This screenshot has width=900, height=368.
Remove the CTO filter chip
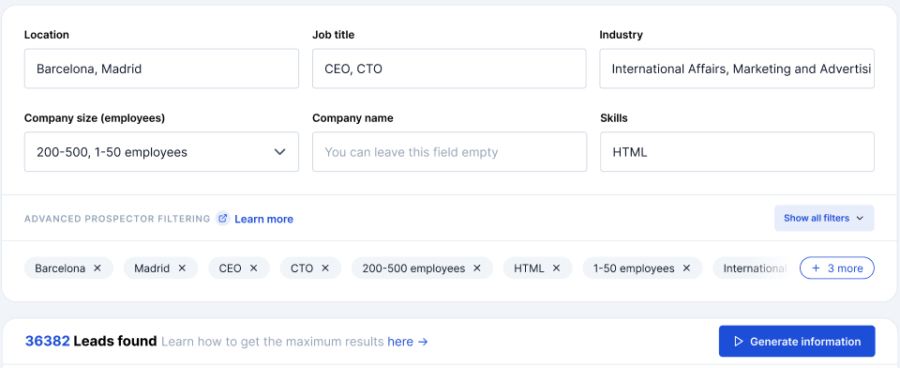tap(325, 268)
